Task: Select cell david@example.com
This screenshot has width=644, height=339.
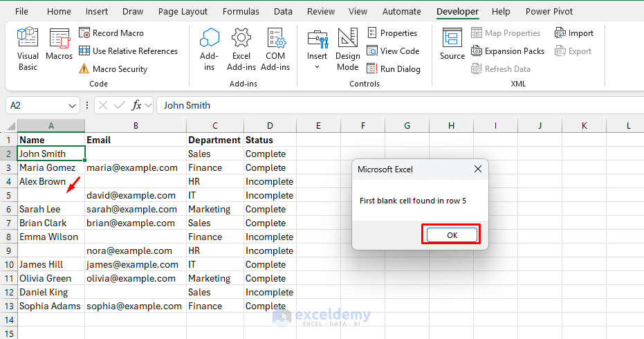Action: click(136, 195)
